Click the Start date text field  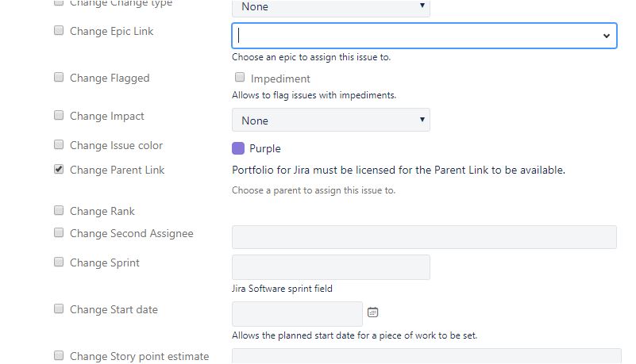click(x=297, y=314)
